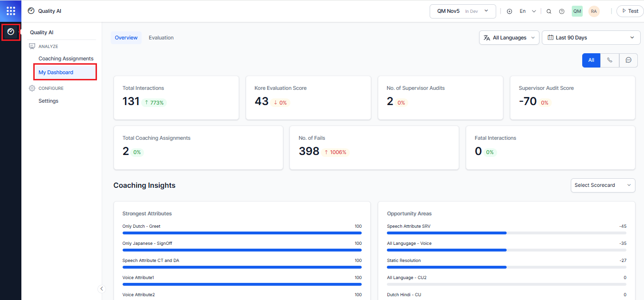Viewport: 644px width, 300px height.
Task: Click the translate icon in All Languages selector
Action: click(x=486, y=37)
